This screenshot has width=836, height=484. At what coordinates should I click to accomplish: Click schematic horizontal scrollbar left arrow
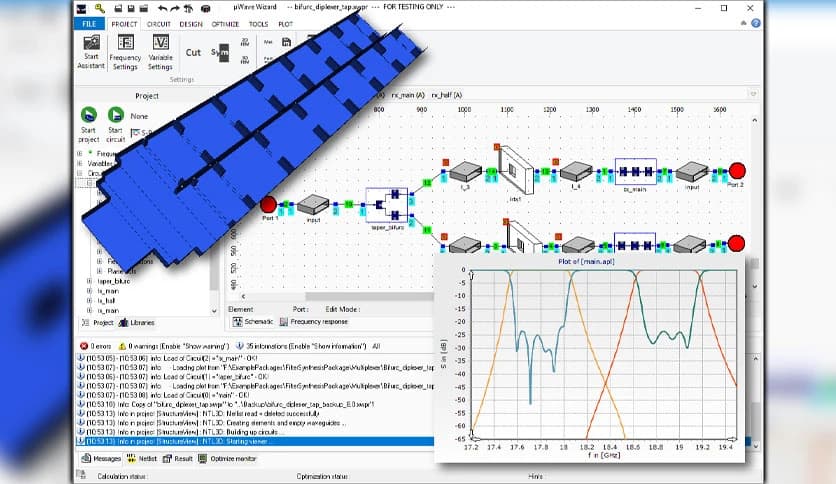click(x=243, y=296)
